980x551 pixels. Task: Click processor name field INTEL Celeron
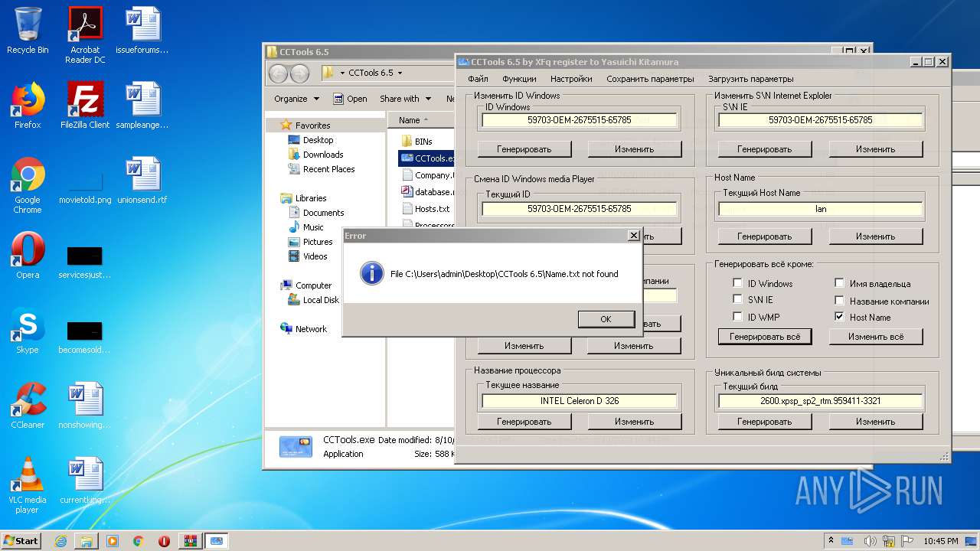[x=580, y=401]
